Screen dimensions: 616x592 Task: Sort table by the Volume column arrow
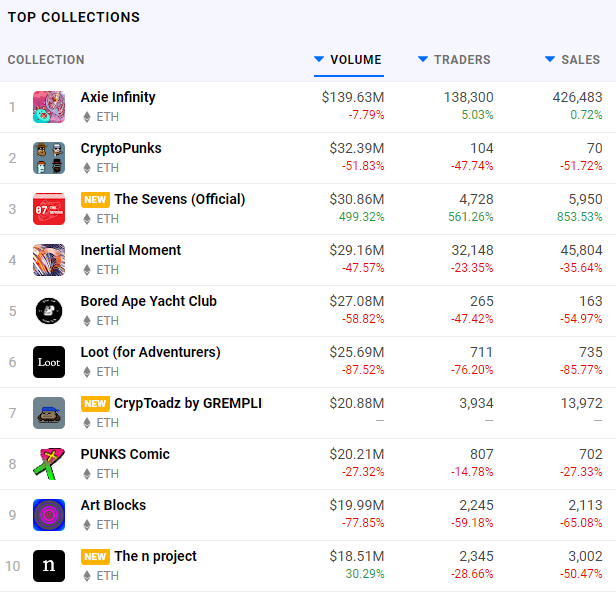(x=319, y=59)
